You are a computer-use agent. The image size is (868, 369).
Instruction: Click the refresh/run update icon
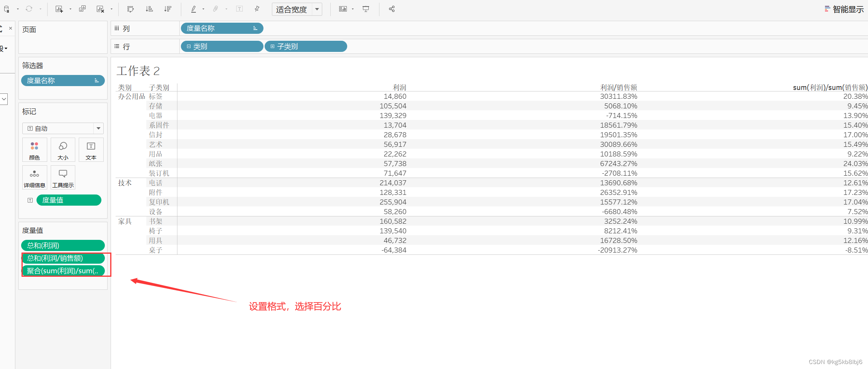tap(29, 9)
